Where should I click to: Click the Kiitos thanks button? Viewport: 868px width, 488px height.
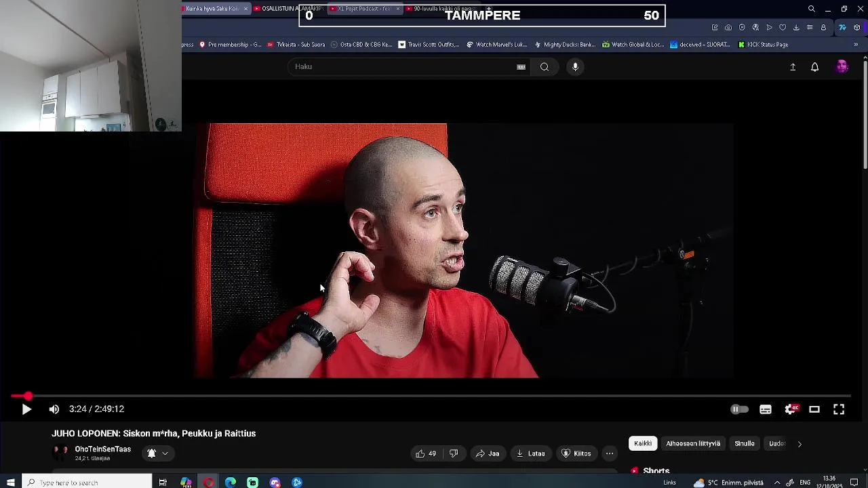coord(576,453)
